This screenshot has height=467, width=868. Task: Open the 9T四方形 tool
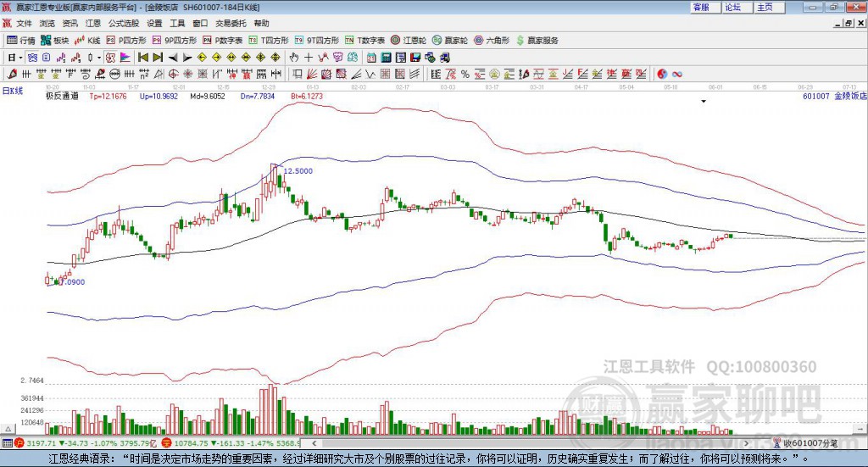pyautogui.click(x=317, y=41)
